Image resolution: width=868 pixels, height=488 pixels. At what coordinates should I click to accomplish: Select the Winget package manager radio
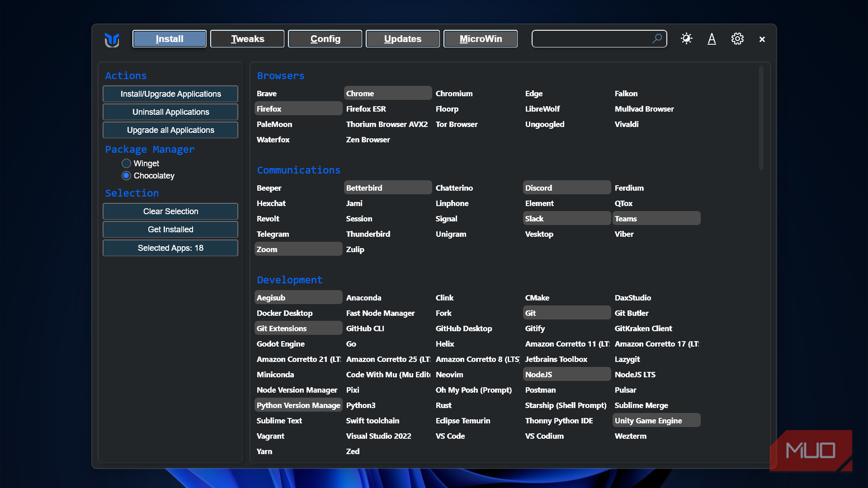[127, 163]
